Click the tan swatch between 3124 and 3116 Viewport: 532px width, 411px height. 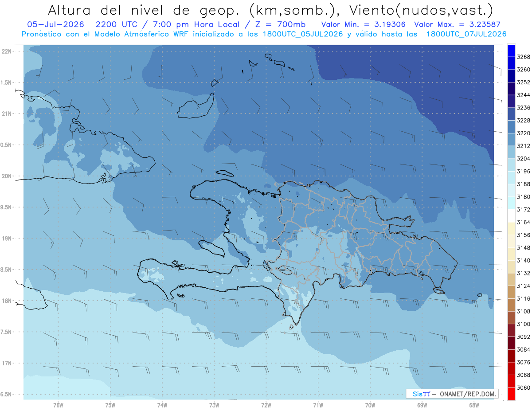click(x=511, y=292)
